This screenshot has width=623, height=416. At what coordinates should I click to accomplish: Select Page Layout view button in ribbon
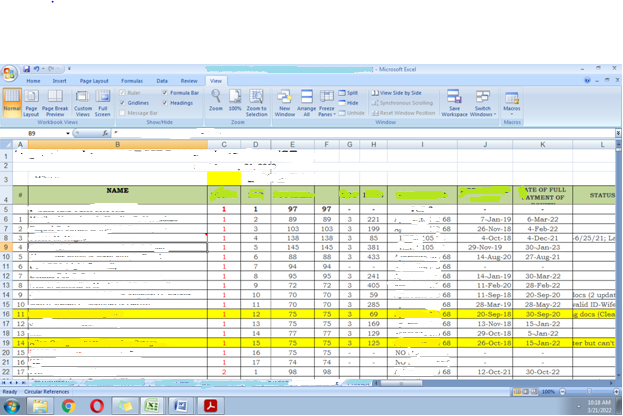[31, 103]
